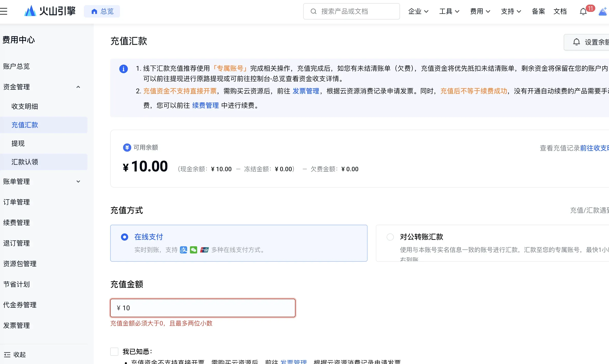
Task: Click the 在线支付 payment card
Action: click(x=239, y=243)
